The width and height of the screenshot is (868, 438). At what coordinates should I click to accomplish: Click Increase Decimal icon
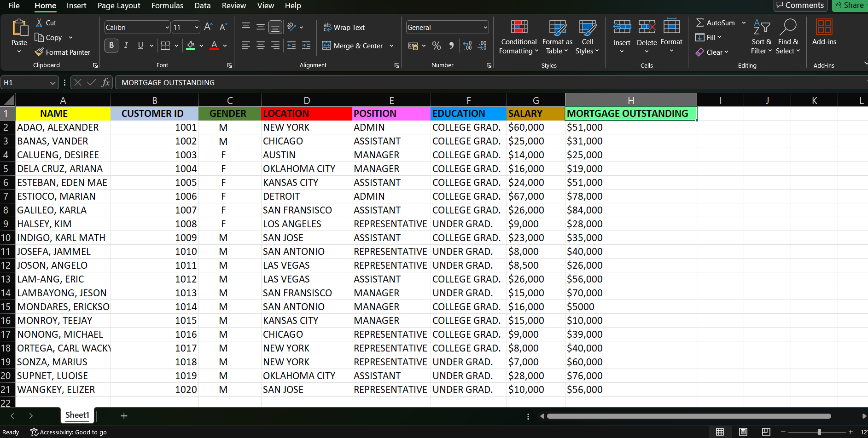[467, 46]
